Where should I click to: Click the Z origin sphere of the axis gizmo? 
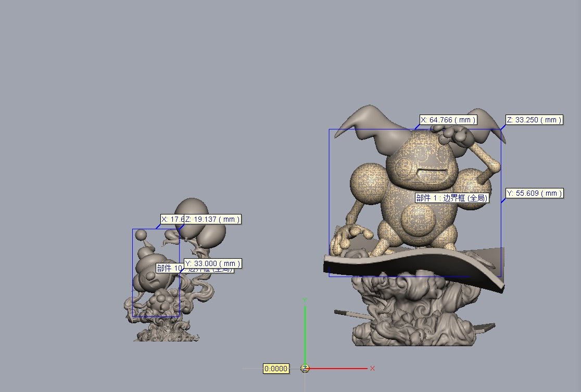point(305,369)
